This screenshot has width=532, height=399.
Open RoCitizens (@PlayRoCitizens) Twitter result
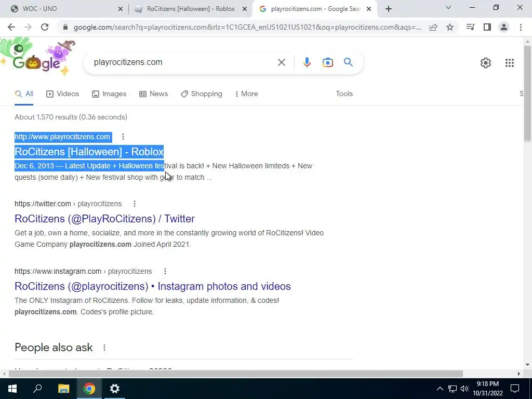click(x=104, y=219)
